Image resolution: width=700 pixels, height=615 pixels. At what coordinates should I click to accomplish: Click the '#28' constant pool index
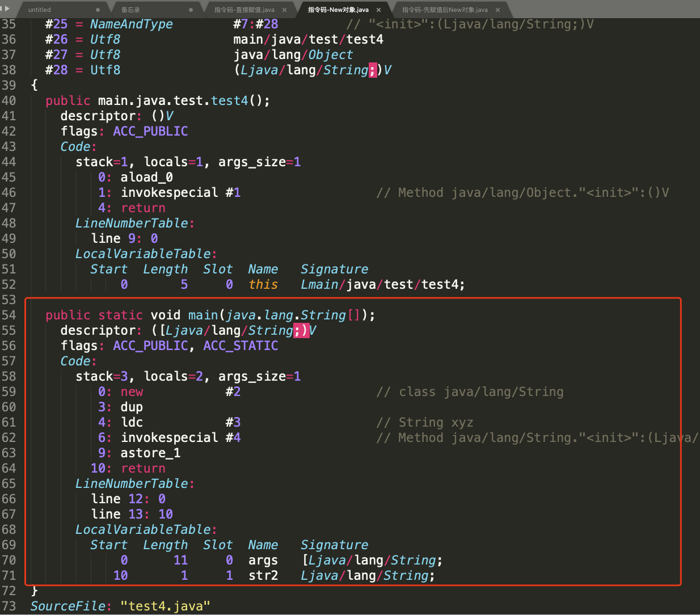[x=56, y=70]
